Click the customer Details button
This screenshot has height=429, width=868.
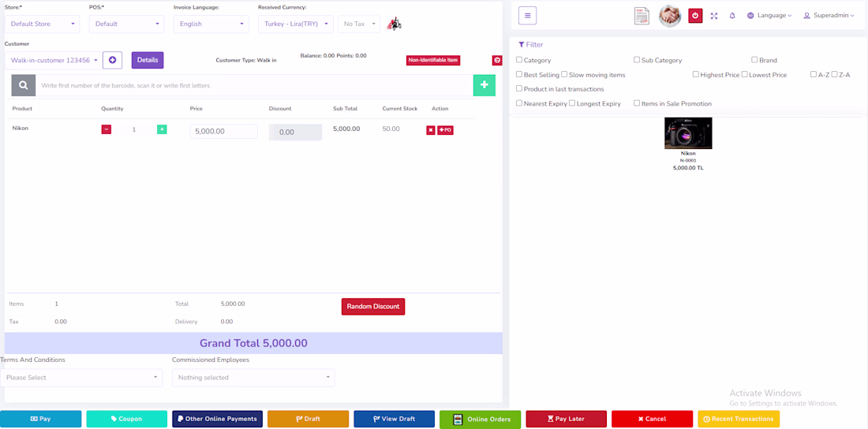pyautogui.click(x=148, y=60)
